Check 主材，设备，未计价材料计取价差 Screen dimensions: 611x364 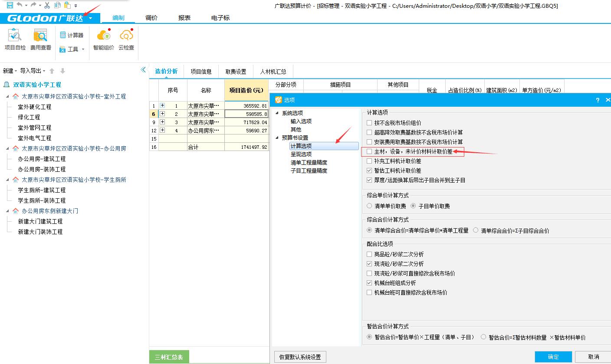click(369, 151)
